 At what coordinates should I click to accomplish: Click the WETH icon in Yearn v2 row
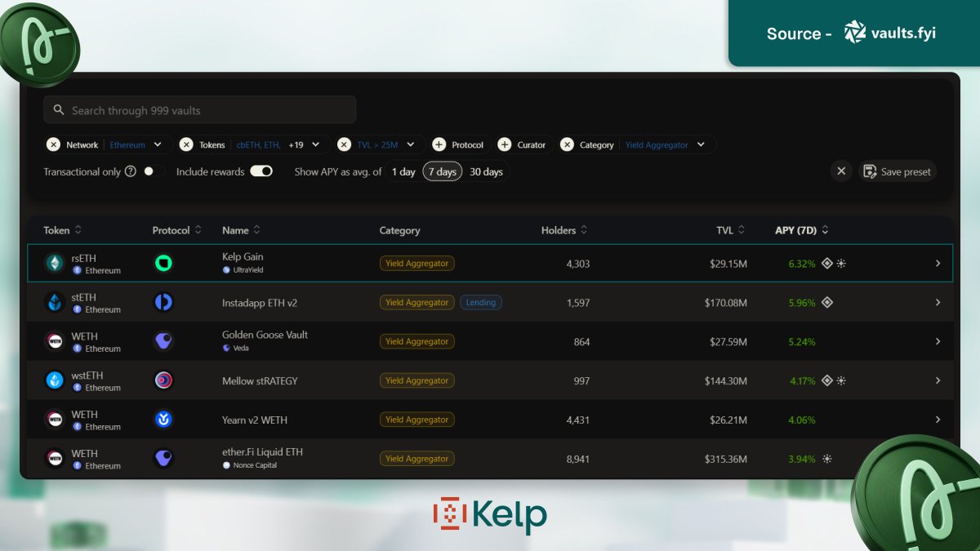(54, 420)
